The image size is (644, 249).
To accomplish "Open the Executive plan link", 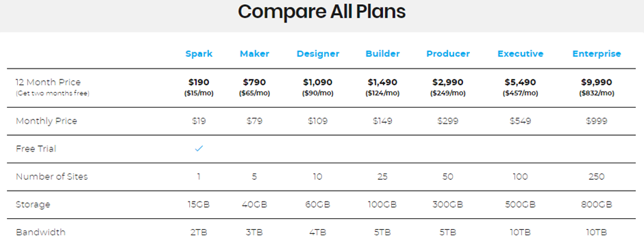I will coord(521,54).
